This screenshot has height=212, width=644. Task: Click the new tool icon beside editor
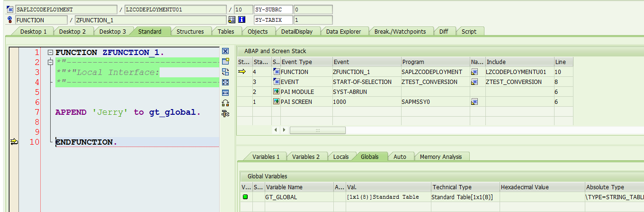[x=225, y=61]
